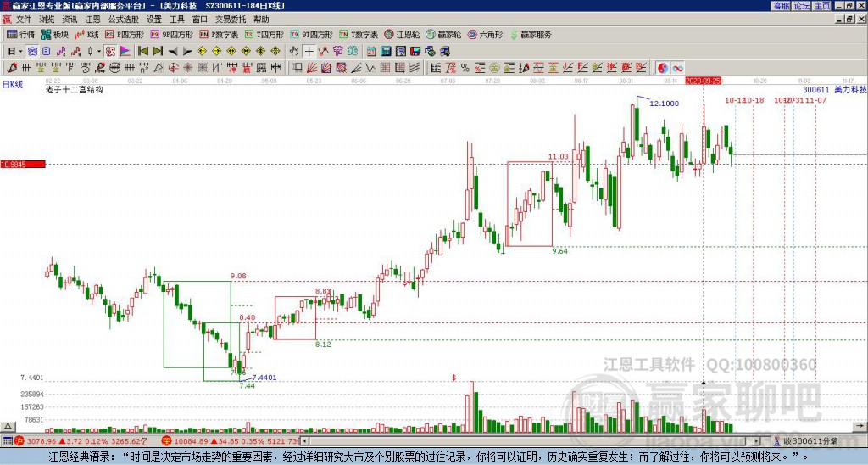Open the 赢家轮 wheel tool
Viewport: 868px width, 465px height.
pyautogui.click(x=443, y=34)
